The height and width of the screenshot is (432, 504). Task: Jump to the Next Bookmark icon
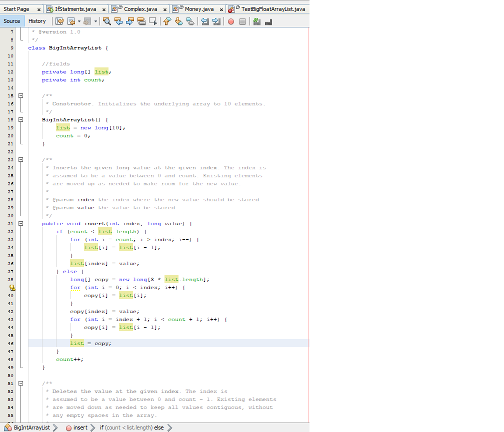pos(179,21)
